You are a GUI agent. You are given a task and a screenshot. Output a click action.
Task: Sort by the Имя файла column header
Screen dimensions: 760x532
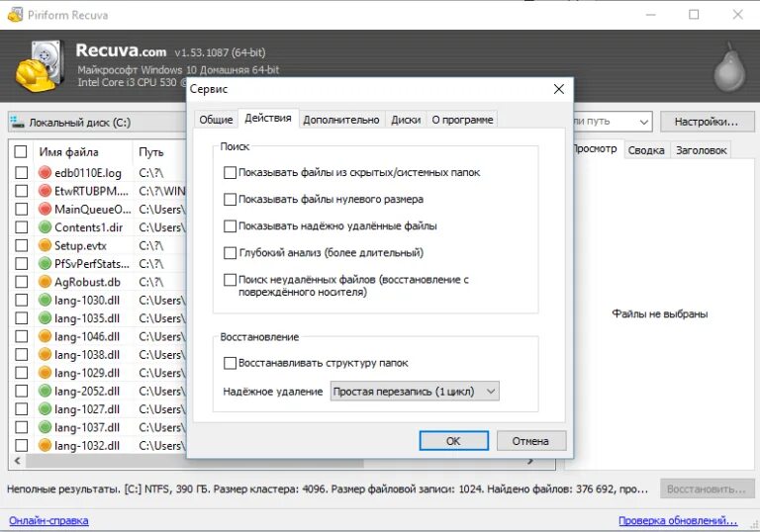(68, 152)
